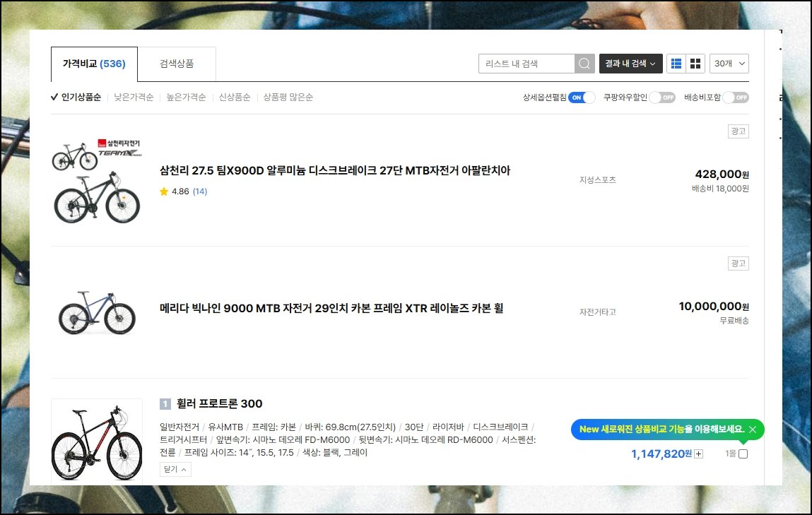The height and width of the screenshot is (515, 812).
Task: Close the new product compare tooltip
Action: tap(753, 429)
